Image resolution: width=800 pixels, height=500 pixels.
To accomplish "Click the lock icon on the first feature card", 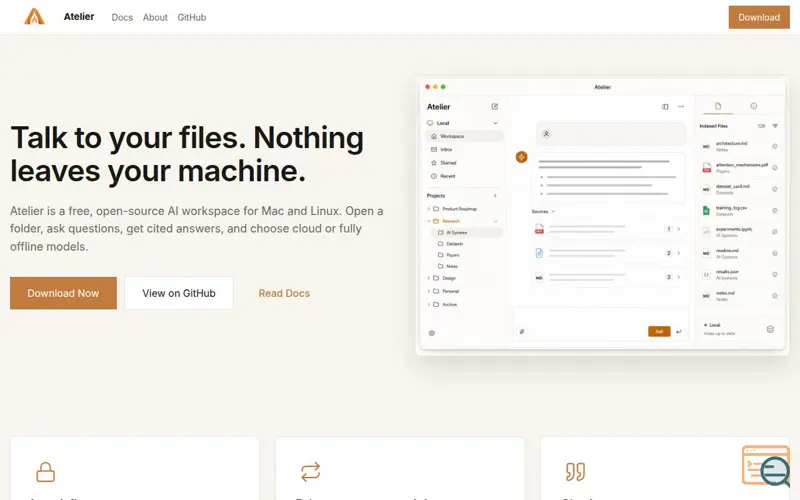I will tap(45, 472).
